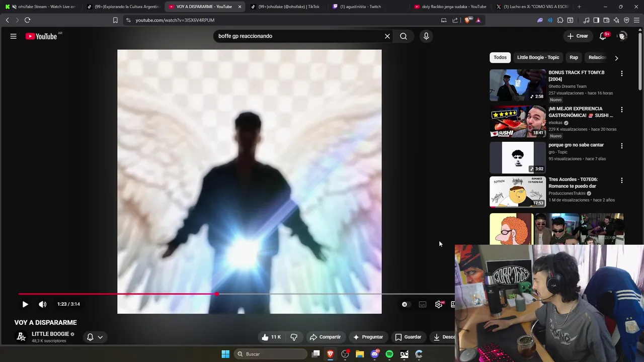Viewport: 644px width, 362px height.
Task: Click the ProduccionesTrukini channel name
Action: pyautogui.click(x=567, y=193)
